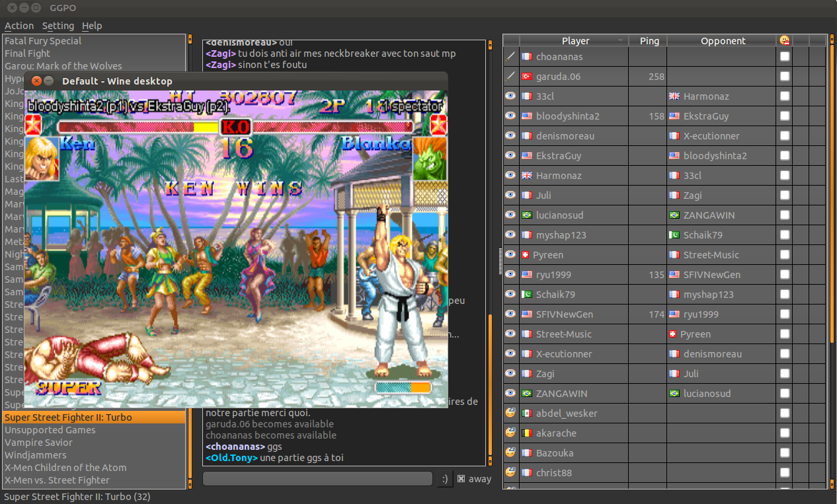This screenshot has height=504, width=837.
Task: Check the box in 33cl row
Action: (x=784, y=96)
